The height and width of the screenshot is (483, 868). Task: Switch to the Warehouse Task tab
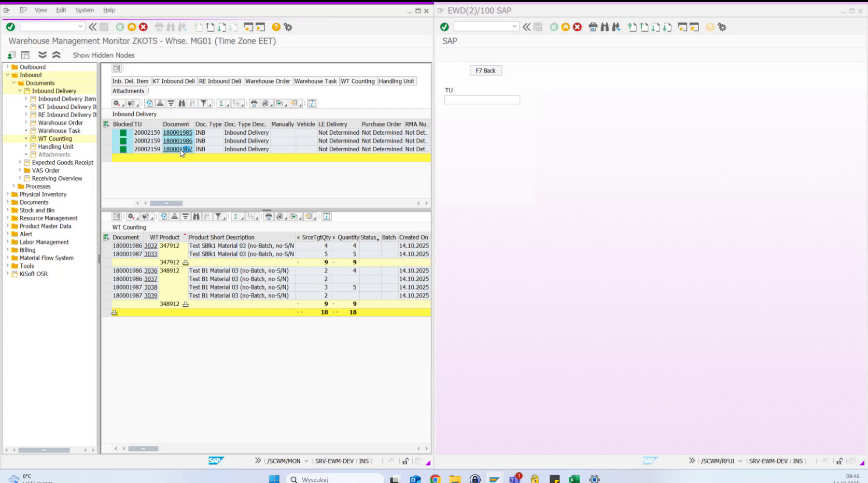pyautogui.click(x=316, y=81)
